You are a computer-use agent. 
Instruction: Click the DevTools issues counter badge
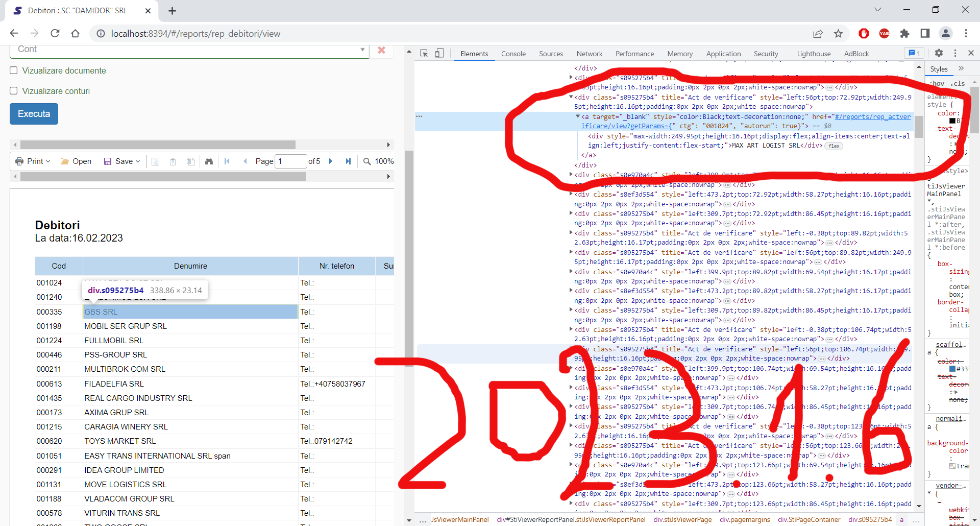914,53
